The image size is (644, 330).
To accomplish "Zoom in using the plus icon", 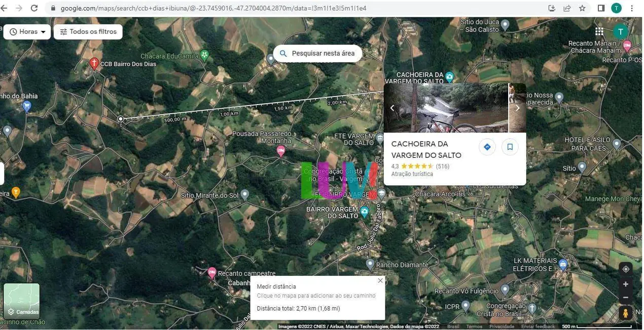I will [x=625, y=284].
